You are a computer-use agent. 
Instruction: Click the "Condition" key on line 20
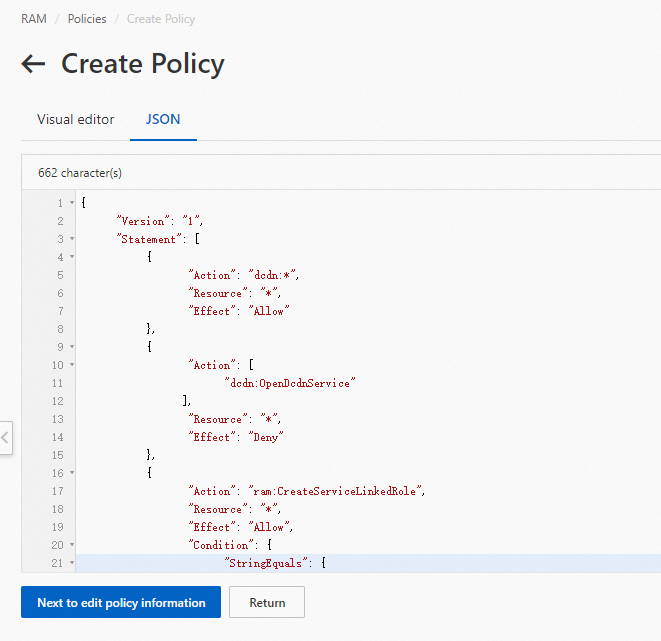(221, 545)
